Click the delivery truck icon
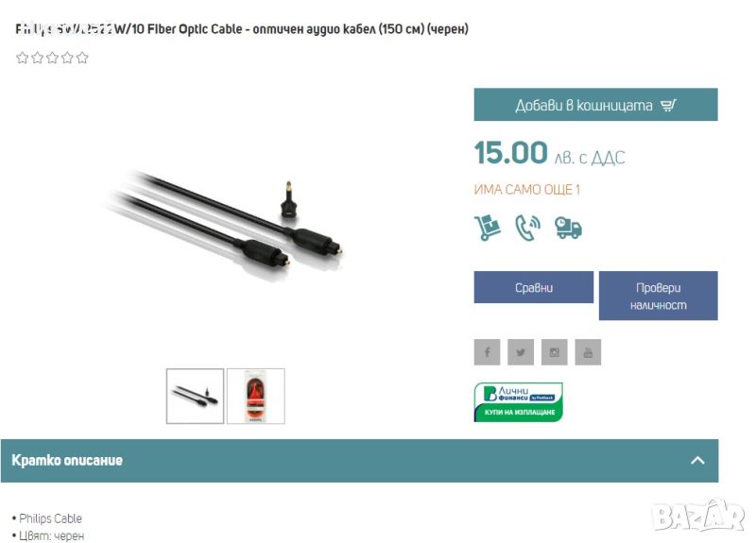 point(568,228)
